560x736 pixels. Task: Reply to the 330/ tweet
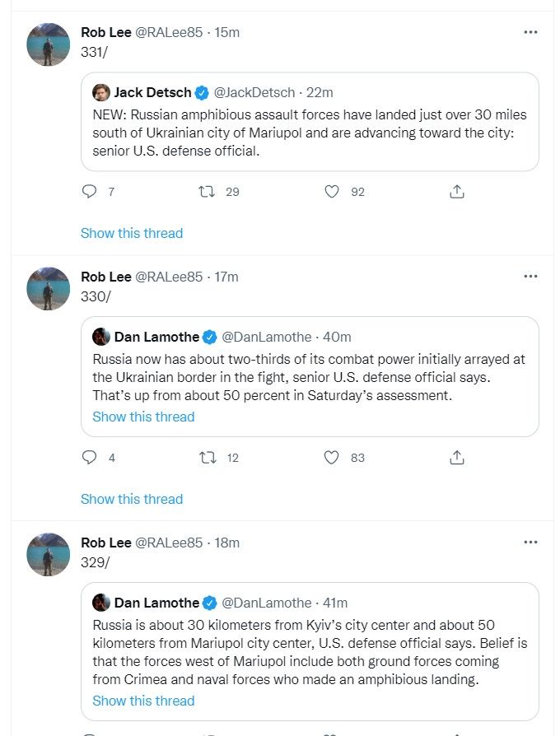(x=90, y=458)
